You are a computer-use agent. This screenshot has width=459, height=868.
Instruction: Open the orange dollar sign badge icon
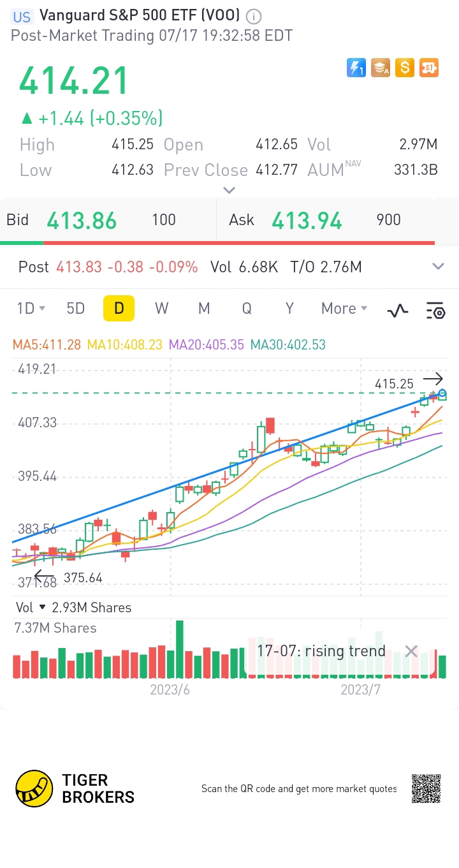[405, 67]
